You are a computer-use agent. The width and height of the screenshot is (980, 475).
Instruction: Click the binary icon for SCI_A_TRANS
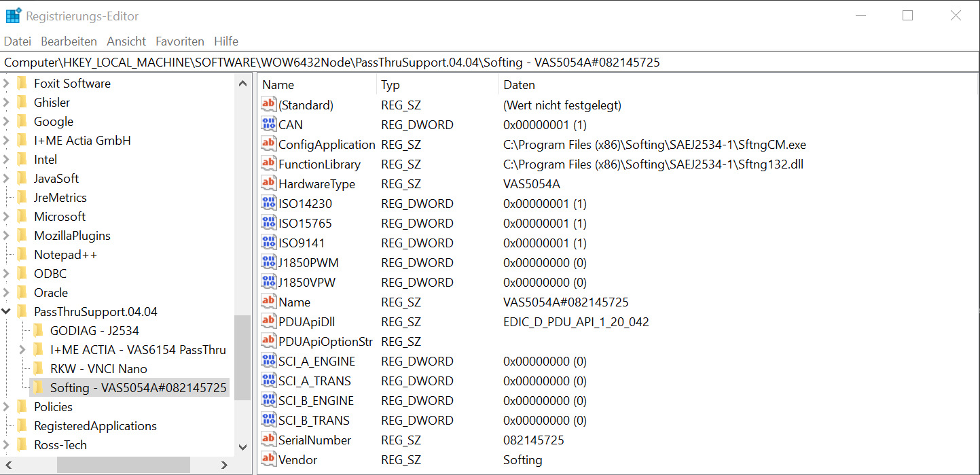269,381
